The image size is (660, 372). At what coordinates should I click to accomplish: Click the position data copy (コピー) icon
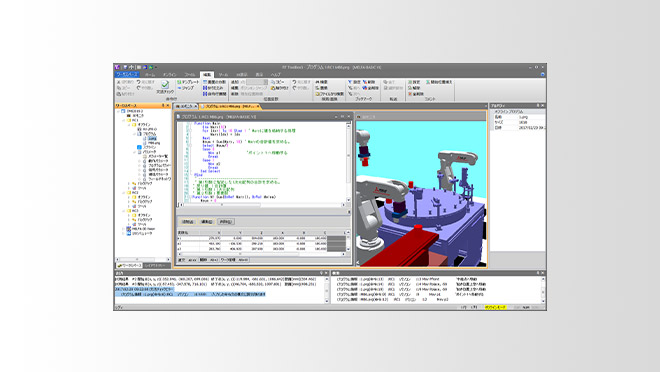[x=273, y=82]
